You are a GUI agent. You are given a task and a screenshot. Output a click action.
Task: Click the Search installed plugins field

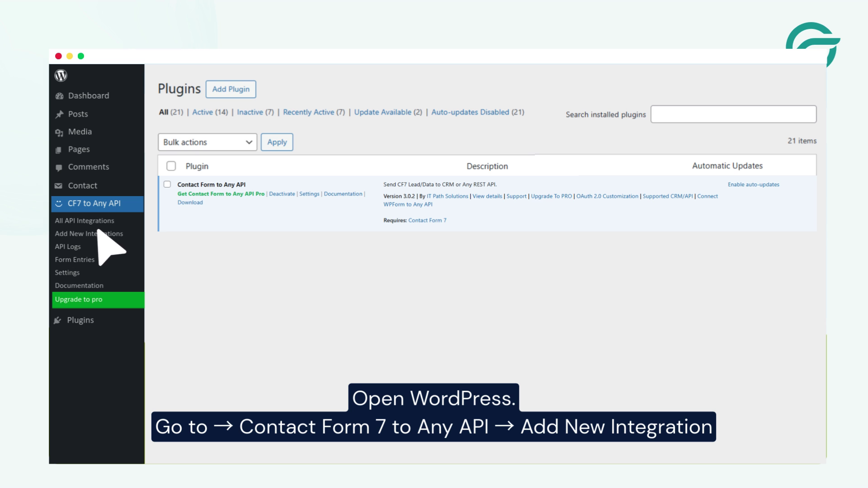coord(733,114)
